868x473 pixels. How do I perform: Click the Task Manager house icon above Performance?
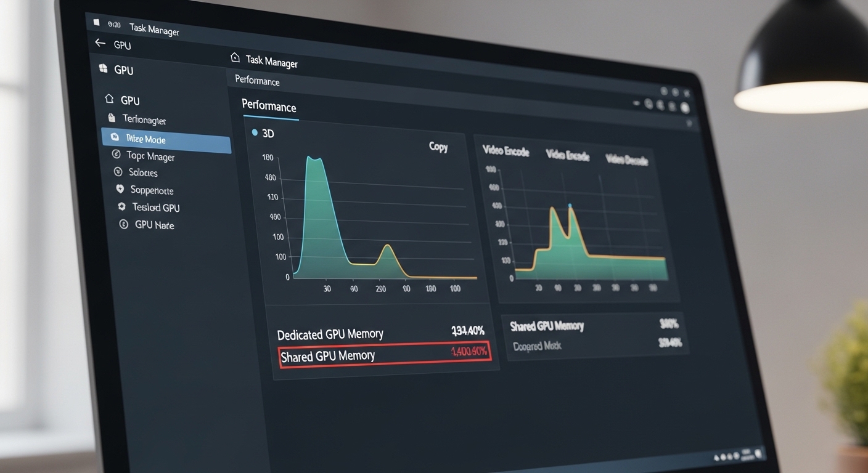pyautogui.click(x=235, y=57)
